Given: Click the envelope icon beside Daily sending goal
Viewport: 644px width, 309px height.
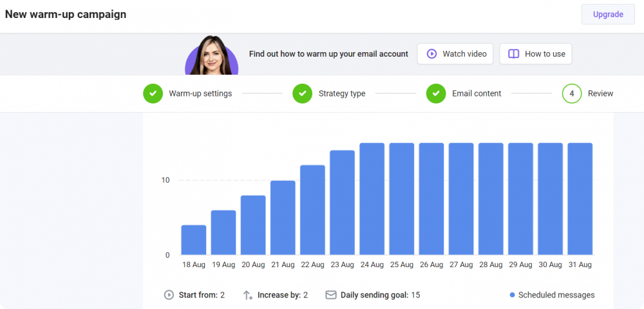Looking at the screenshot, I should 331,295.
